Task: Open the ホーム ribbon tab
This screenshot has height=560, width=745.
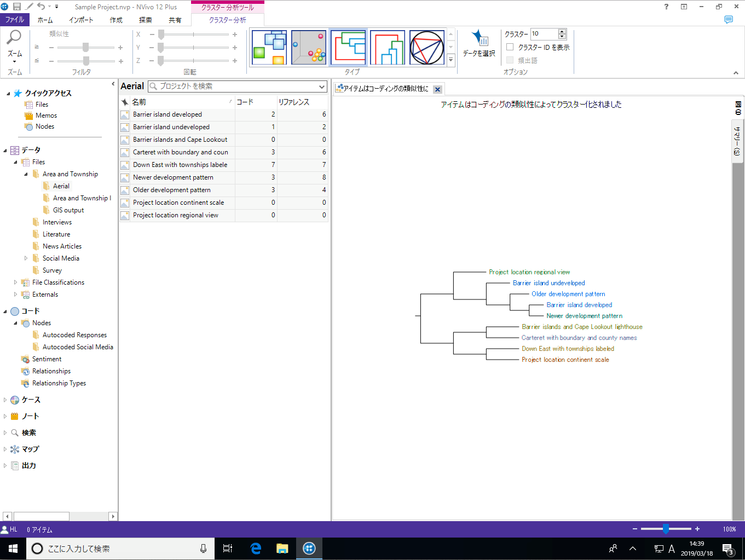Action: [x=45, y=20]
